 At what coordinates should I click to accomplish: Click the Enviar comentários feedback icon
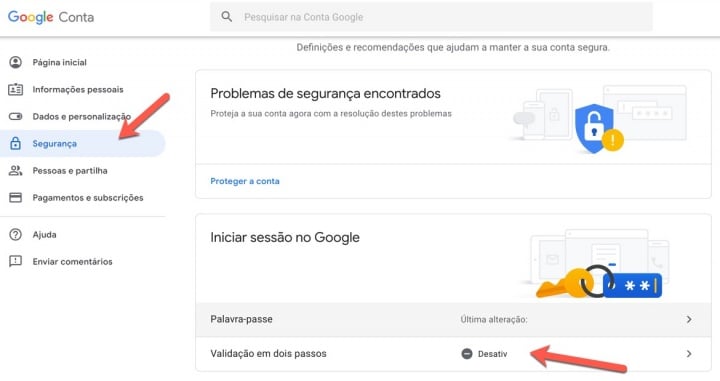[16, 262]
